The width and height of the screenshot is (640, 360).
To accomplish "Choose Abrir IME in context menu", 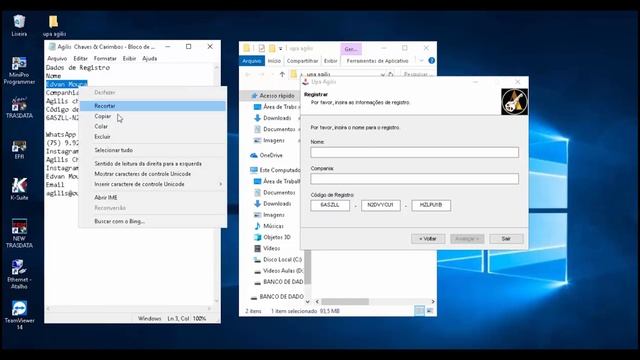I will [x=153, y=197].
